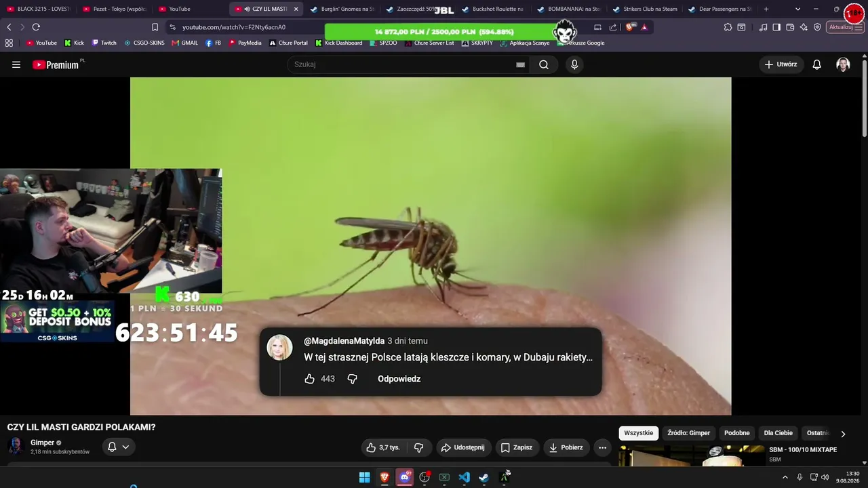Show more filter chips with right arrow
Screen dimensions: 868x488
[x=843, y=434]
